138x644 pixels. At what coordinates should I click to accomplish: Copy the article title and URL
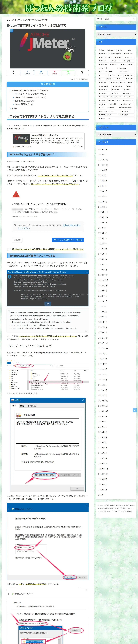pyautogui.click(x=82, y=72)
